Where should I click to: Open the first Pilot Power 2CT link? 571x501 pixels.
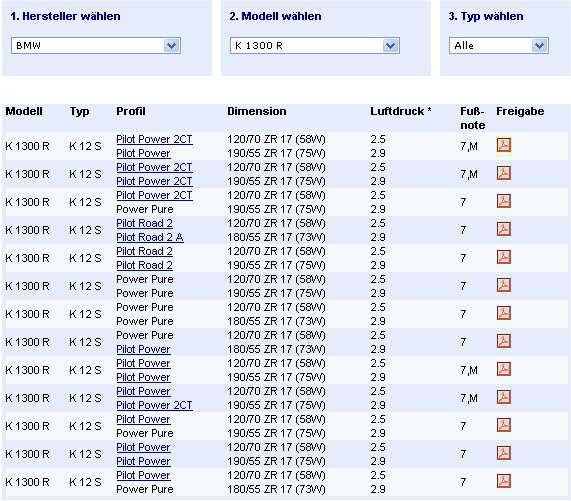click(154, 139)
